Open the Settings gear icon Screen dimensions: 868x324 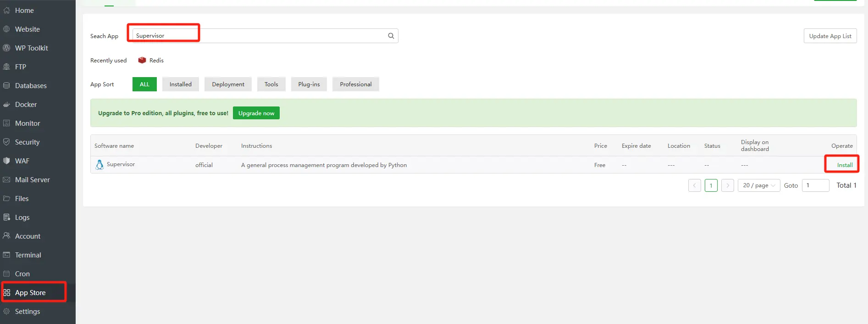(x=6, y=311)
